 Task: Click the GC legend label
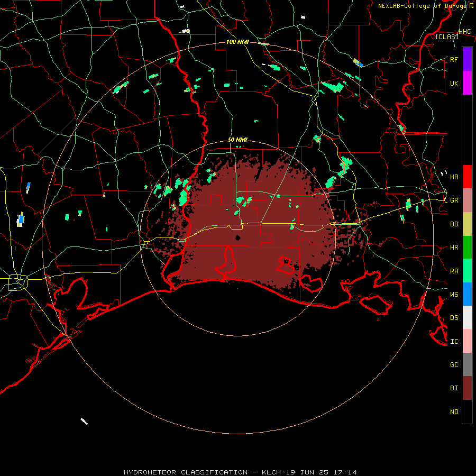click(x=454, y=365)
